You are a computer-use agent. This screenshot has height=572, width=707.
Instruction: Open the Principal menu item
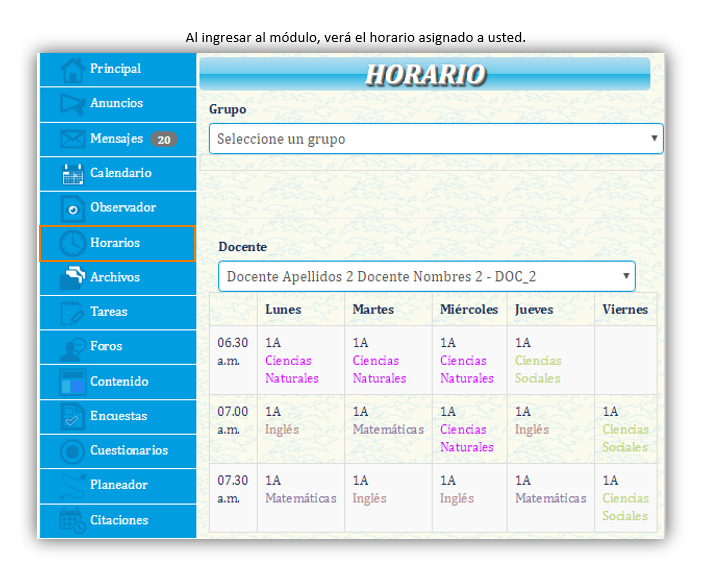pos(118,69)
